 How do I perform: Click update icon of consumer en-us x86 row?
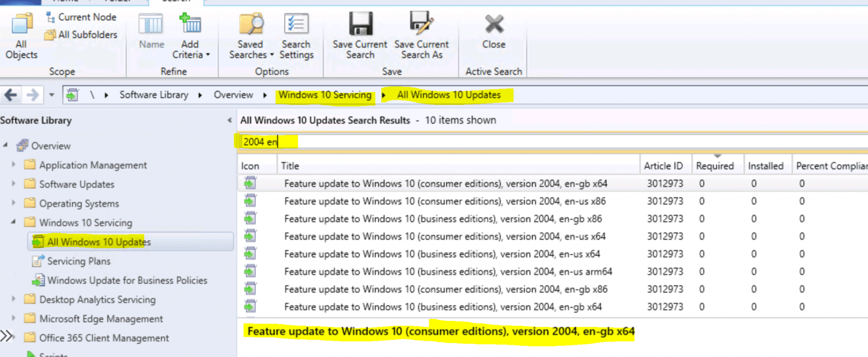(250, 200)
